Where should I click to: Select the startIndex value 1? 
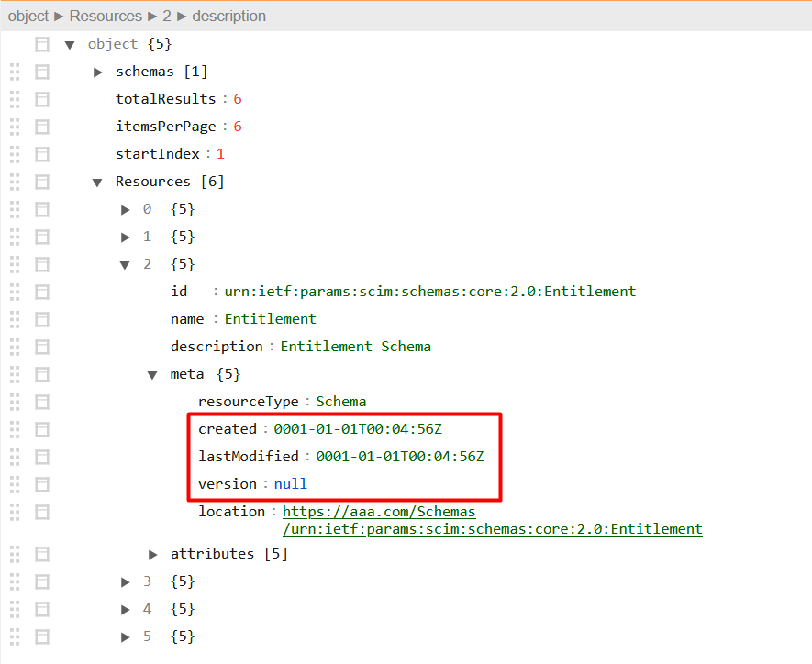point(220,154)
